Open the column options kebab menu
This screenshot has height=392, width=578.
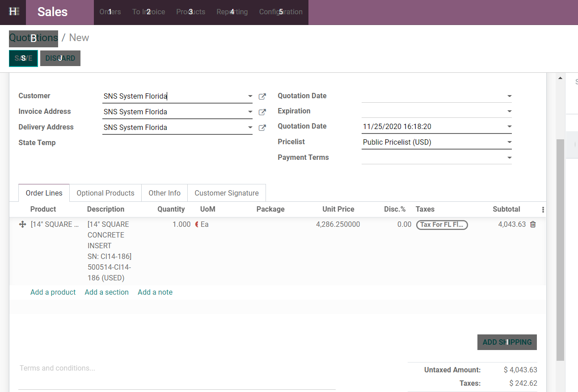pyautogui.click(x=543, y=209)
